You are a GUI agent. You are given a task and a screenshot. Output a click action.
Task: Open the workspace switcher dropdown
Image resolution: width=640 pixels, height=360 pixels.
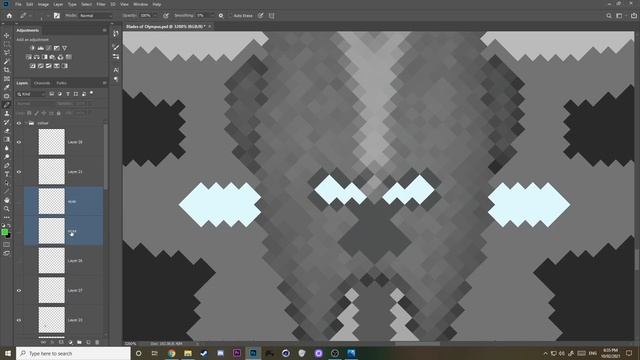619,16
